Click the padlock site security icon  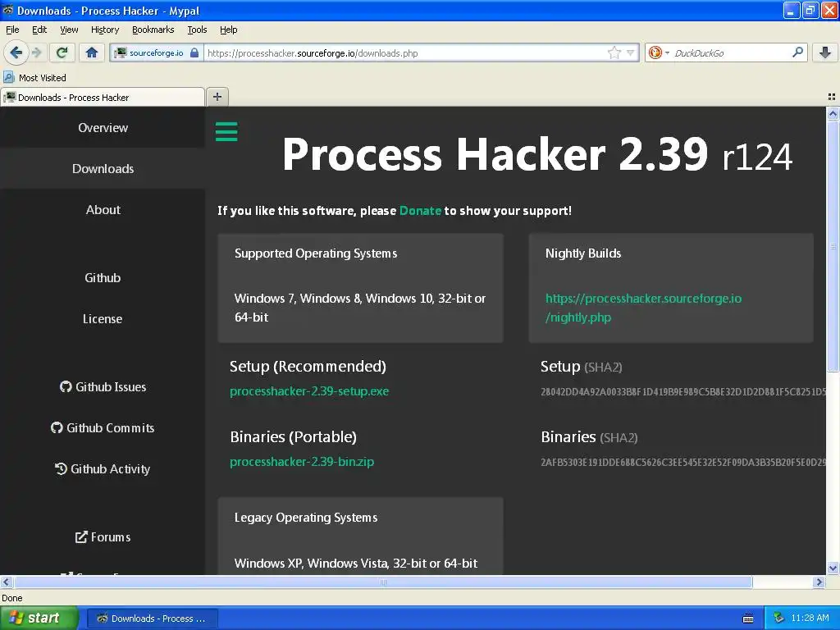194,52
